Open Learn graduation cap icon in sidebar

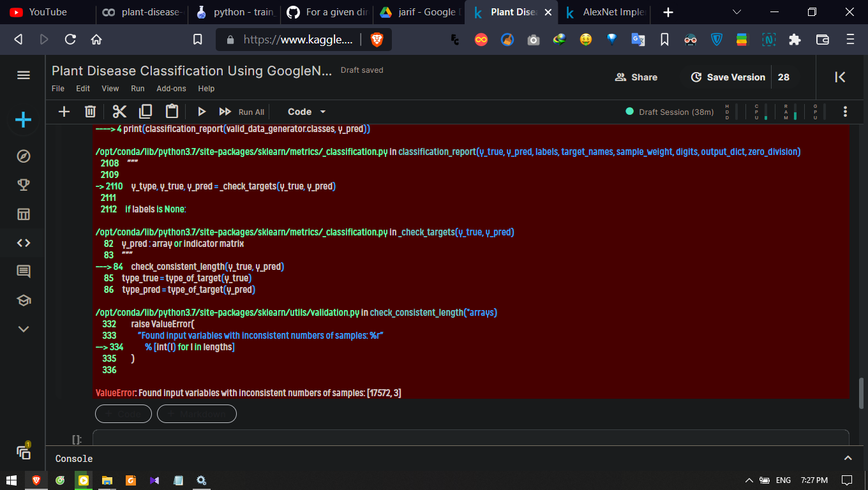click(24, 301)
